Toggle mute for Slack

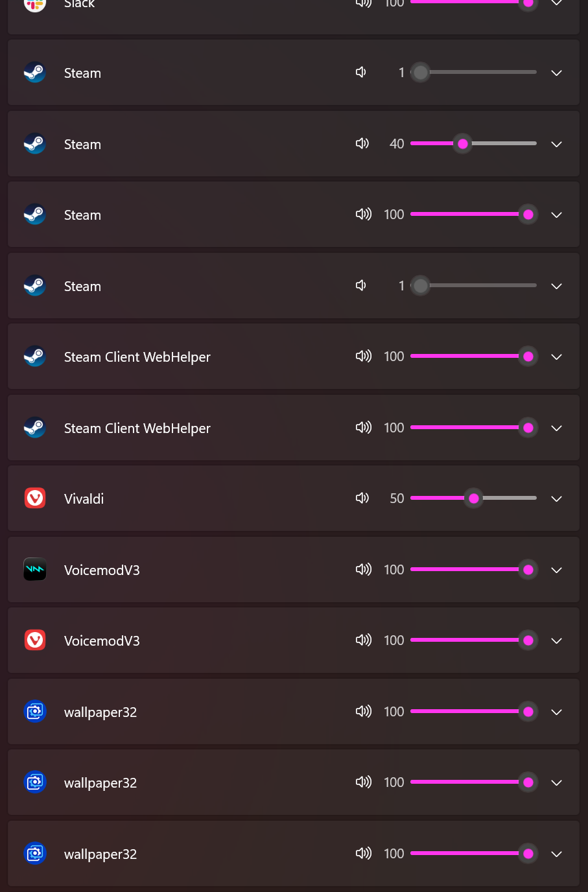coord(363,3)
